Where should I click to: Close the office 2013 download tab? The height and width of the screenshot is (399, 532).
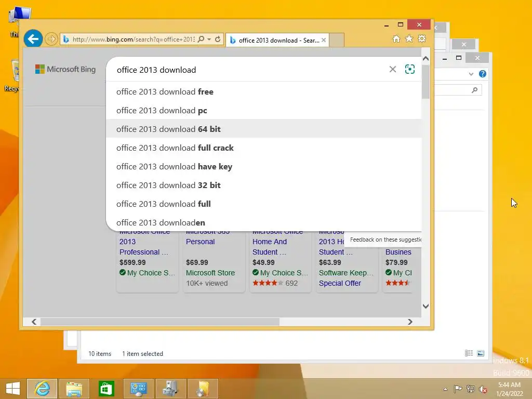[x=324, y=40]
